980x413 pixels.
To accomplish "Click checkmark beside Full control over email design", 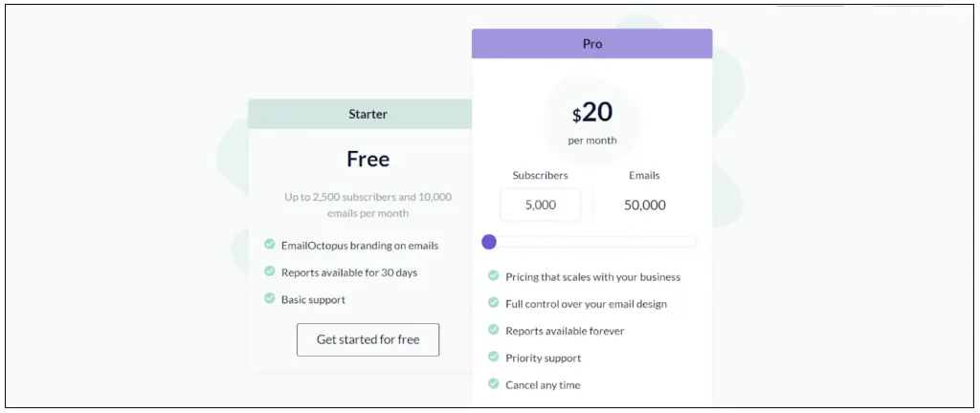I will click(x=494, y=303).
